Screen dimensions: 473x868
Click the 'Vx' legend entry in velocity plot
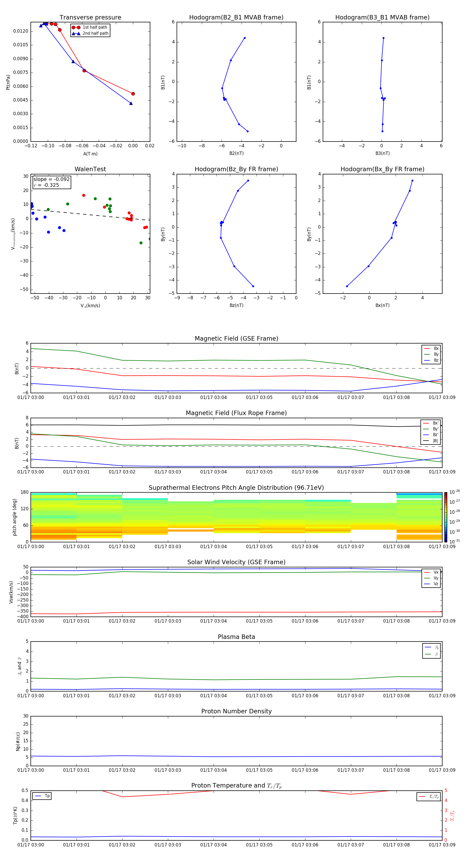[x=431, y=572]
